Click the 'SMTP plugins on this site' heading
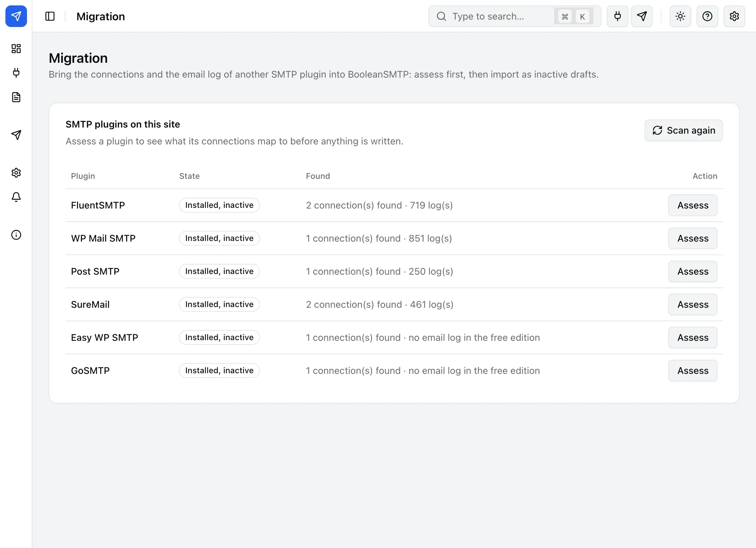The width and height of the screenshot is (756, 548). pos(123,124)
